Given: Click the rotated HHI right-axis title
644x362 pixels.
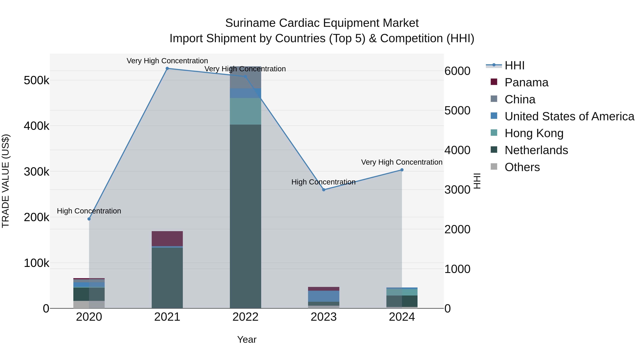Looking at the screenshot, I should [477, 181].
